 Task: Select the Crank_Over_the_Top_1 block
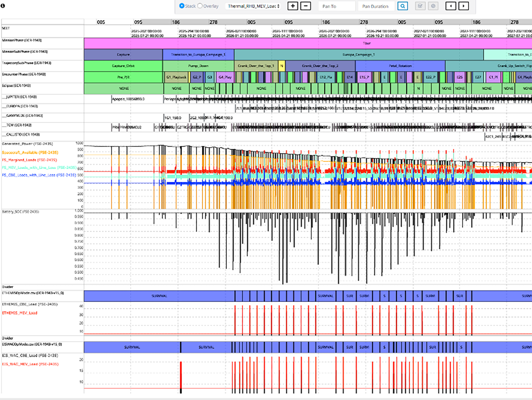(x=256, y=66)
